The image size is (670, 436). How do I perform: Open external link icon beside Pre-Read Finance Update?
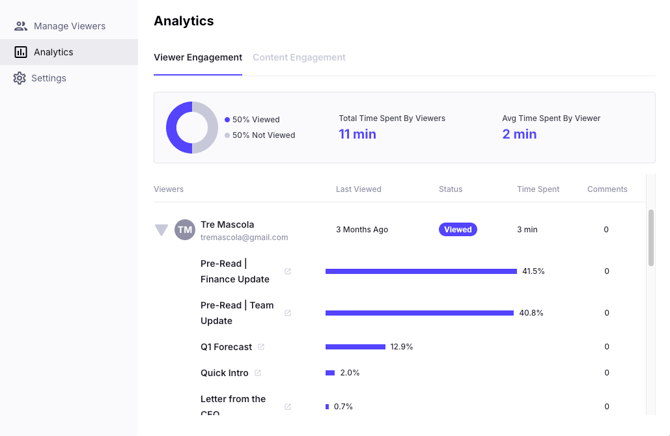288,272
